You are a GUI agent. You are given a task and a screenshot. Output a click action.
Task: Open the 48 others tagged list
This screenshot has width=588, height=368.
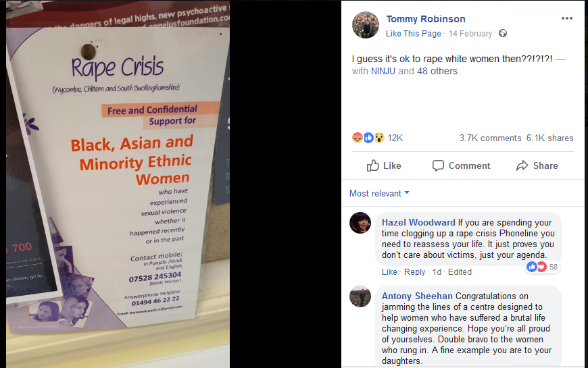[437, 71]
